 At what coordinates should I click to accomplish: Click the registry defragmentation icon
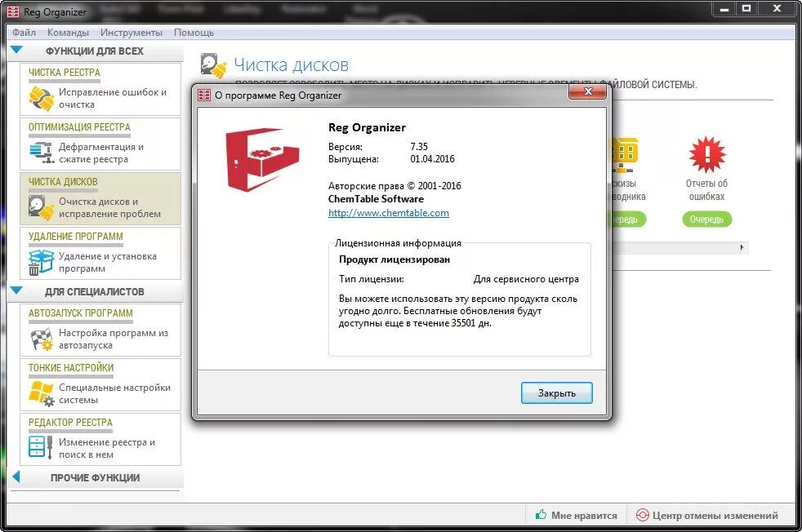pyautogui.click(x=41, y=153)
